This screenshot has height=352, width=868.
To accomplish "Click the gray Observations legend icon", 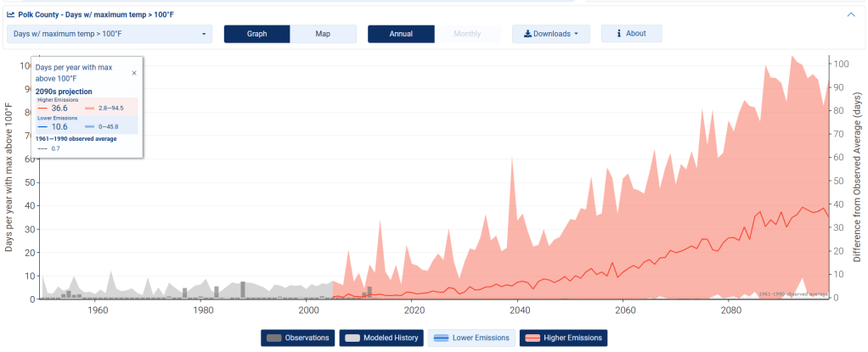I will click(x=274, y=338).
